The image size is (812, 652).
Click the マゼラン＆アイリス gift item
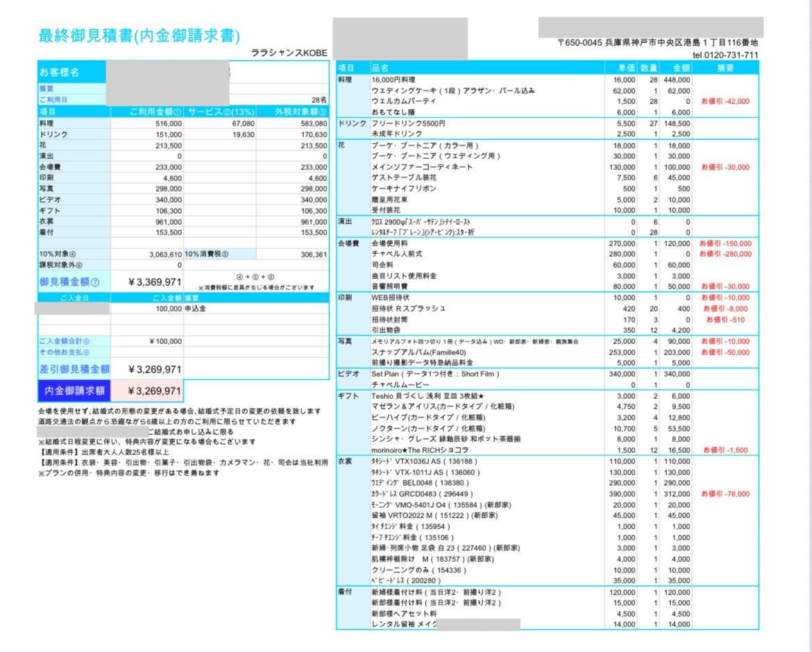click(x=443, y=406)
